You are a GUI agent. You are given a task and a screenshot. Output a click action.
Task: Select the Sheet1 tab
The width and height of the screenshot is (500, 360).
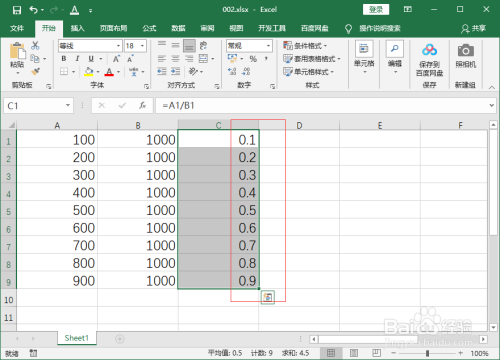tap(77, 338)
